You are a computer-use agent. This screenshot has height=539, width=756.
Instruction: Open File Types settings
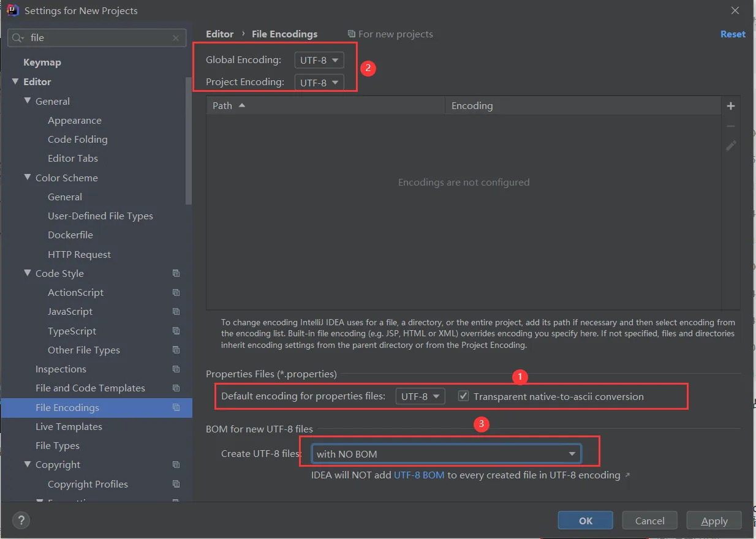pos(58,446)
